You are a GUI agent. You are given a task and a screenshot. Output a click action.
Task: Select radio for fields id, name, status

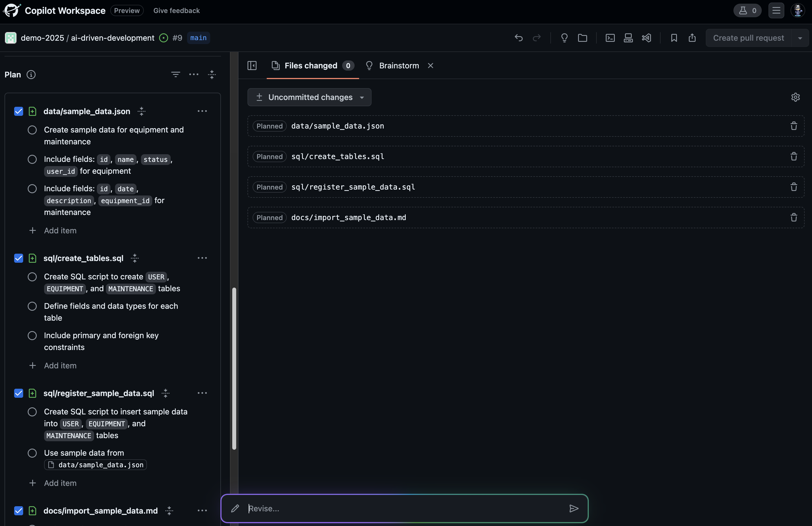point(32,159)
